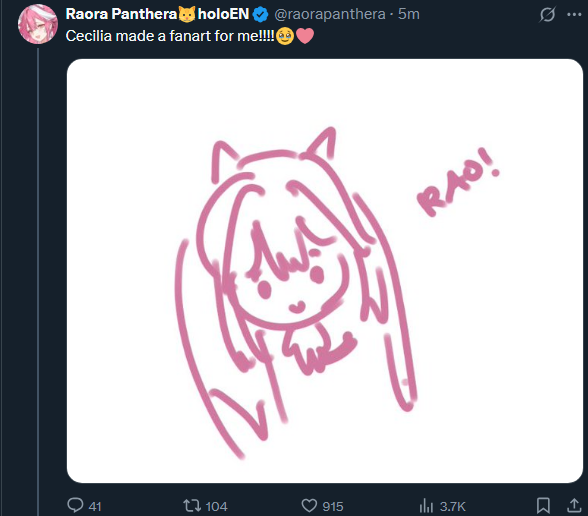Screen dimensions: 588x516
Task: Click the "Cecilia made a fanart" post text
Action: [x=170, y=36]
